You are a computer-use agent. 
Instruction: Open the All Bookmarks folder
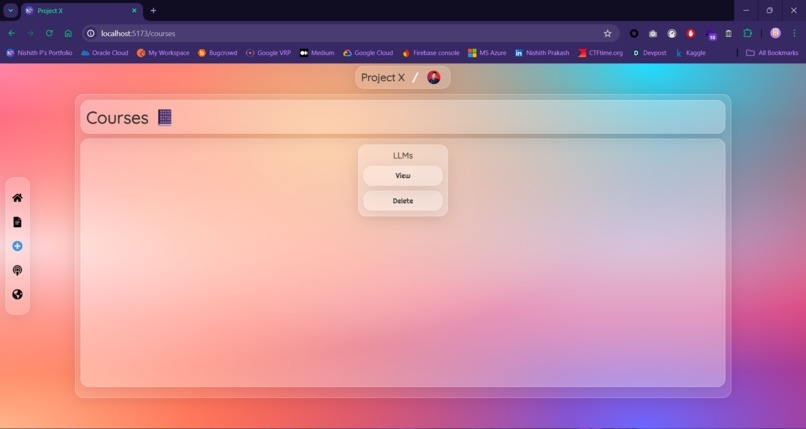[x=772, y=53]
